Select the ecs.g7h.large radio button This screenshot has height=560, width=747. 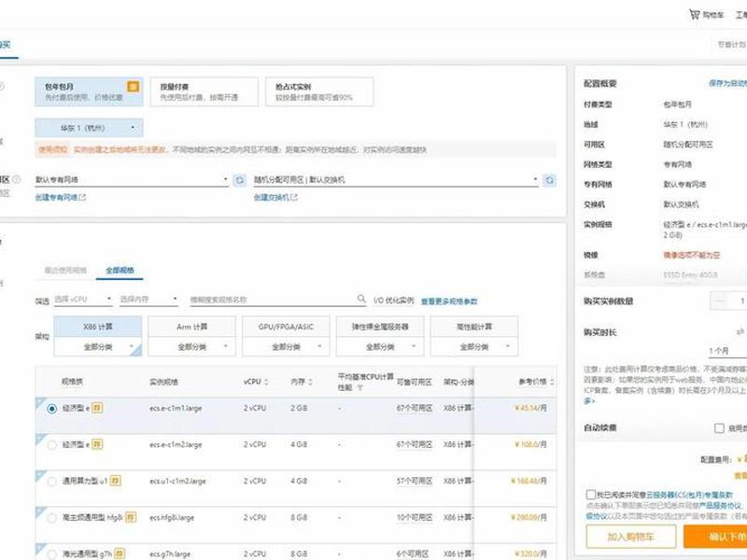[x=52, y=553]
